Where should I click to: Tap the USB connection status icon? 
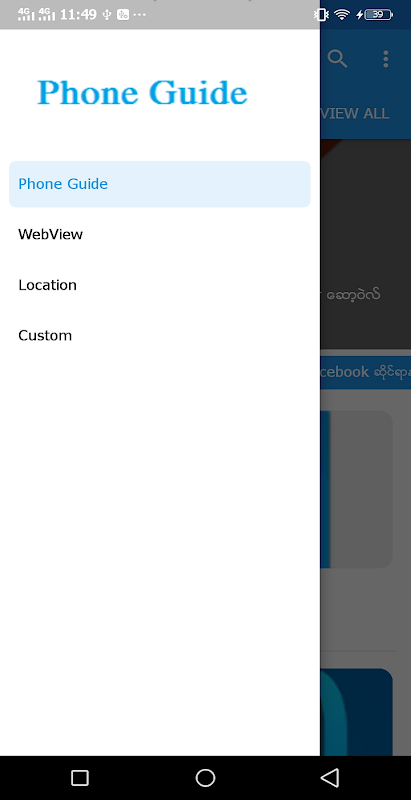coord(107,15)
